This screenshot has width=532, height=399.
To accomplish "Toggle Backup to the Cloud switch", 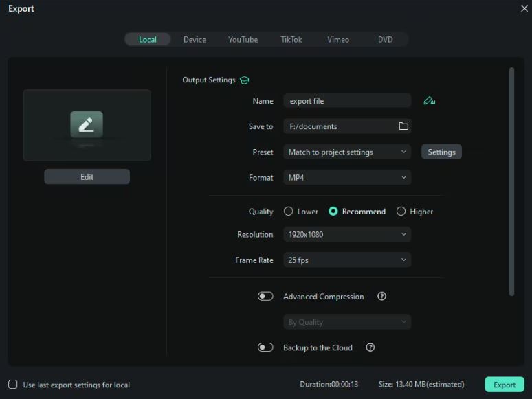I will click(265, 347).
